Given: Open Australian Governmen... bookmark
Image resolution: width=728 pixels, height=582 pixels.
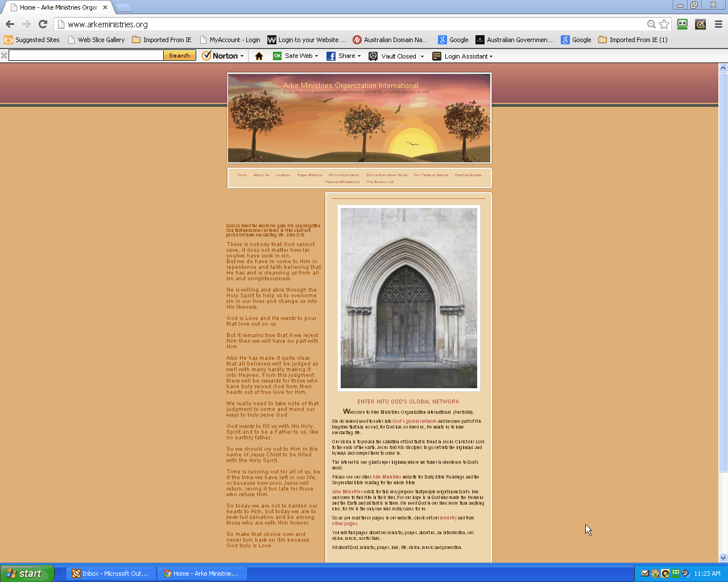Looking at the screenshot, I should click(514, 40).
